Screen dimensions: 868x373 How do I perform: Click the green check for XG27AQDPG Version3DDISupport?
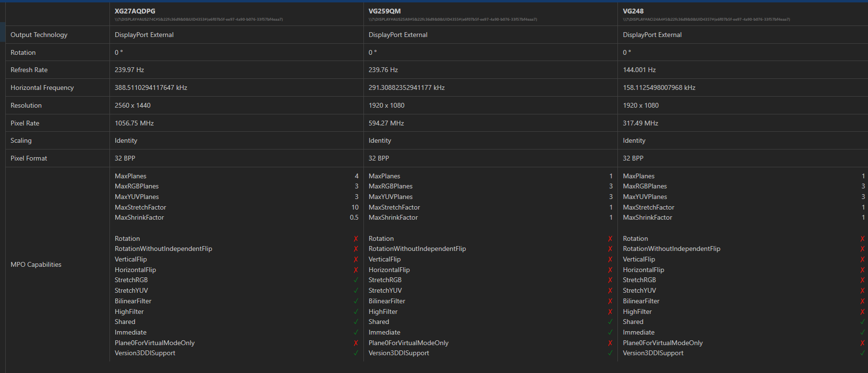click(x=356, y=353)
